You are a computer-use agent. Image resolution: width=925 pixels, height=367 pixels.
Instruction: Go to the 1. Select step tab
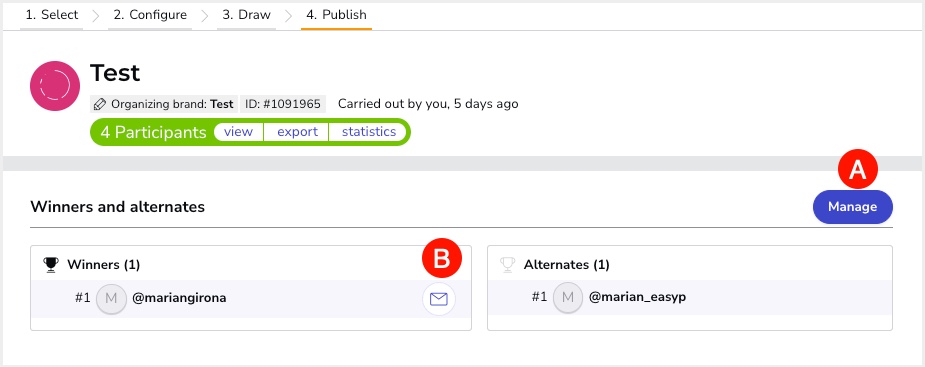(51, 15)
